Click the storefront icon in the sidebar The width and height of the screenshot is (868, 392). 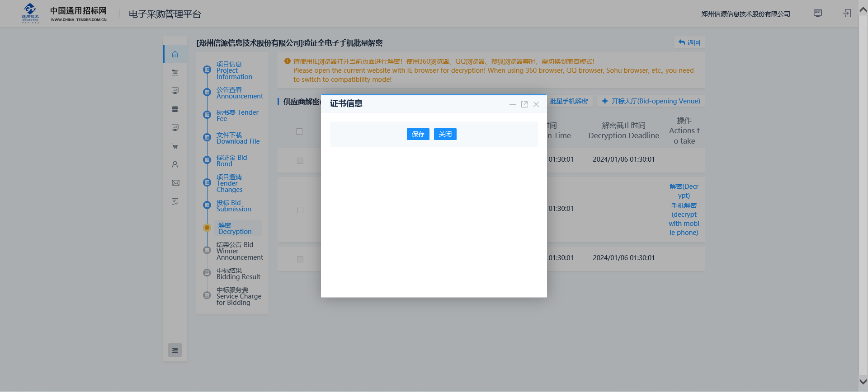click(175, 109)
